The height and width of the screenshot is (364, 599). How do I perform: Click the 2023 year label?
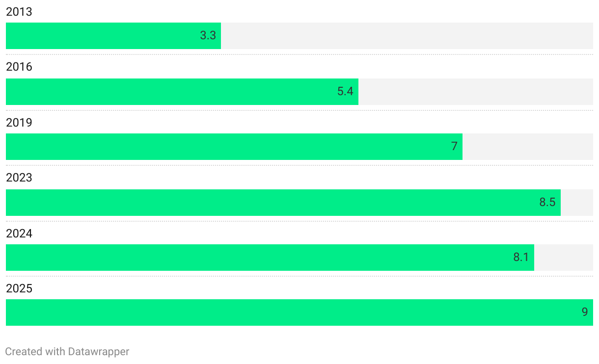tap(19, 178)
